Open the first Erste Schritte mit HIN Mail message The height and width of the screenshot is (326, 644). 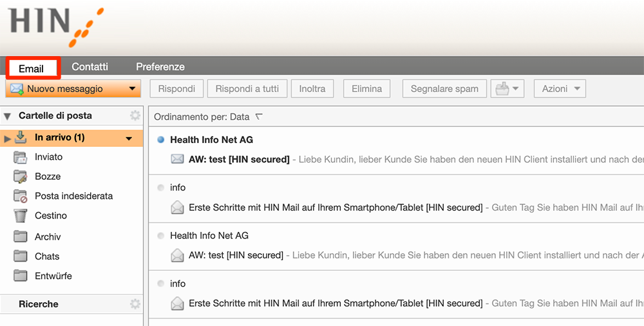[x=336, y=207]
